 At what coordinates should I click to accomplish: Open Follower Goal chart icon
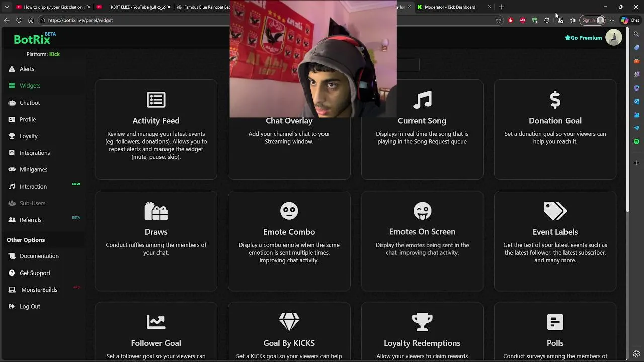pyautogui.click(x=156, y=322)
